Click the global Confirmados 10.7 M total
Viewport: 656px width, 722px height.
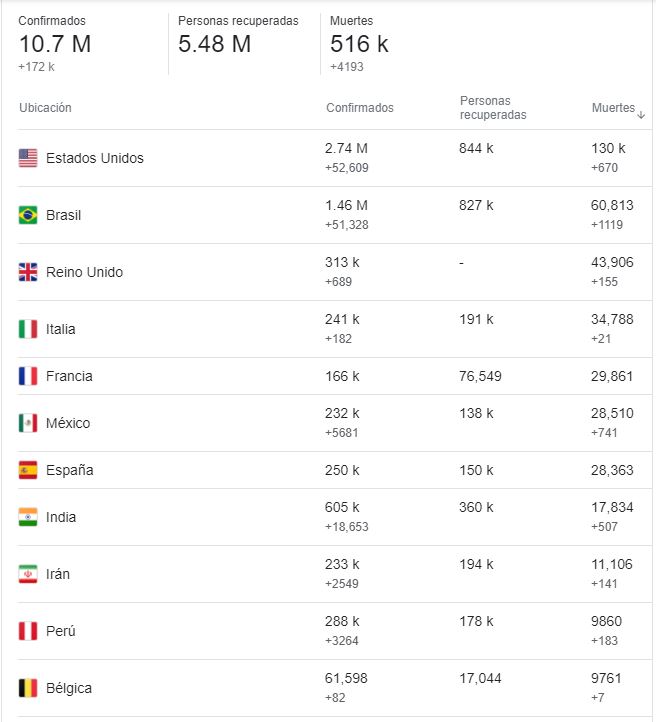(55, 44)
